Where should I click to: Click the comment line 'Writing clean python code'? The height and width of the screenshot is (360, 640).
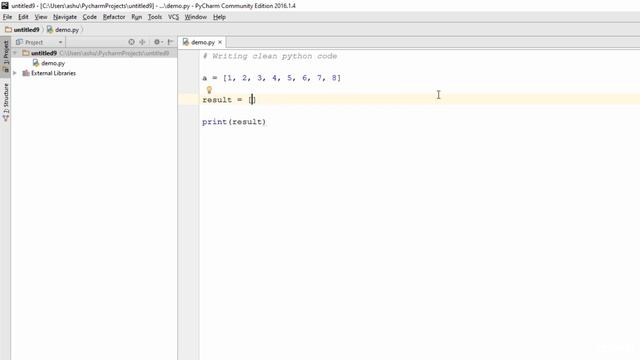270,56
